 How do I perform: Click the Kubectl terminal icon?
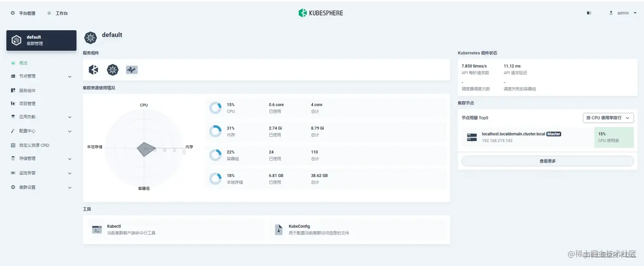[x=97, y=229]
